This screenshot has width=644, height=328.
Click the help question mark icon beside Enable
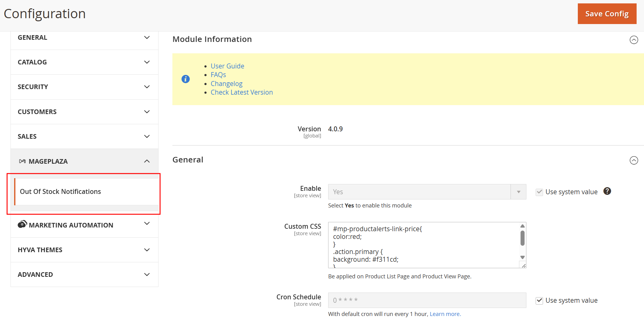point(607,191)
